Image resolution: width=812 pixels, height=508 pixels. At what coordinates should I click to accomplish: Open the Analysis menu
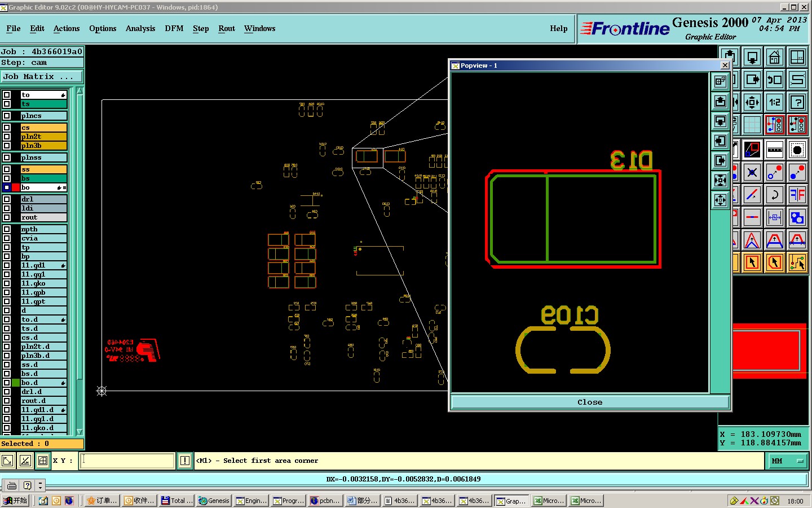(x=140, y=28)
